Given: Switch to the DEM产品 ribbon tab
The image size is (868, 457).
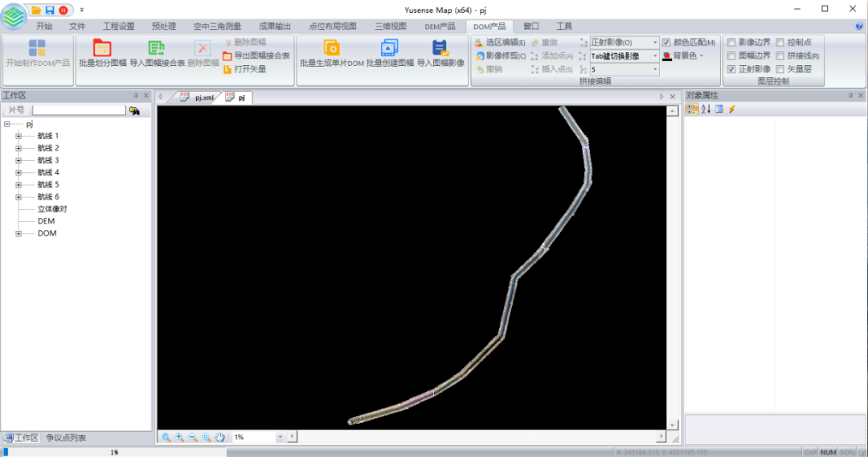Looking at the screenshot, I should click(440, 26).
